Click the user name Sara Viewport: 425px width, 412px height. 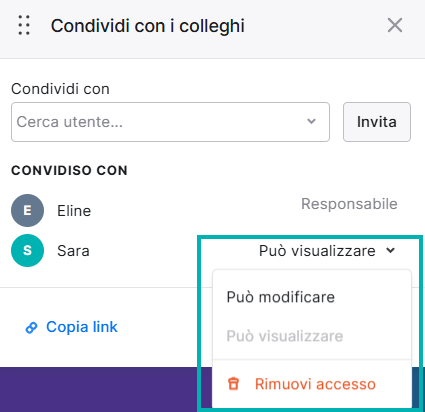(73, 251)
